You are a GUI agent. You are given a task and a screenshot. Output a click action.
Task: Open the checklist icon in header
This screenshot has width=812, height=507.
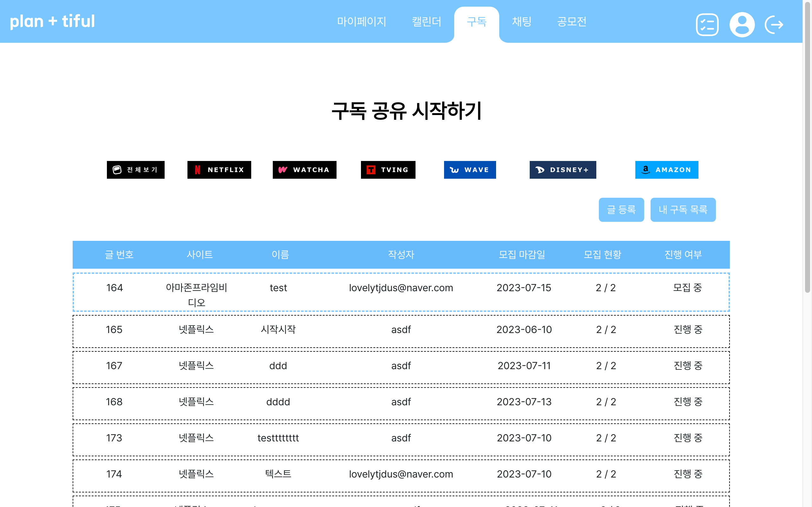[707, 24]
